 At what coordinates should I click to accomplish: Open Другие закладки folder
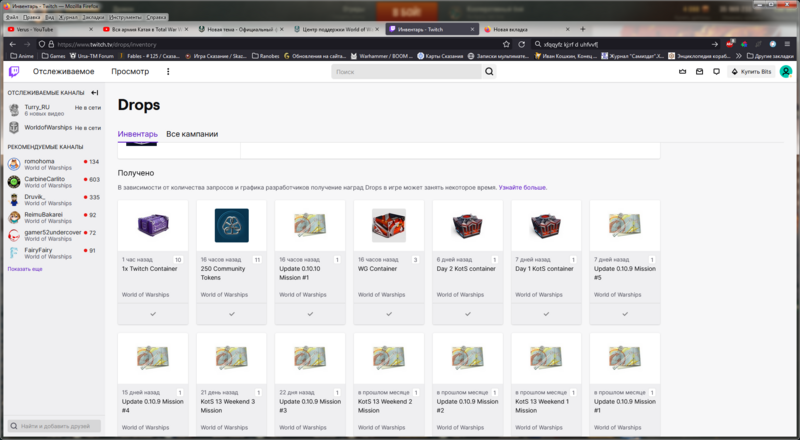pyautogui.click(x=770, y=56)
